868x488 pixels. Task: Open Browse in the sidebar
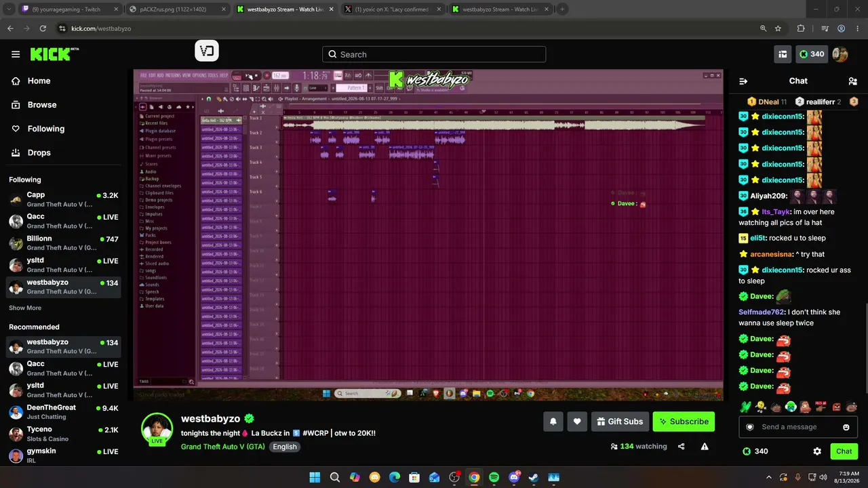coord(41,105)
